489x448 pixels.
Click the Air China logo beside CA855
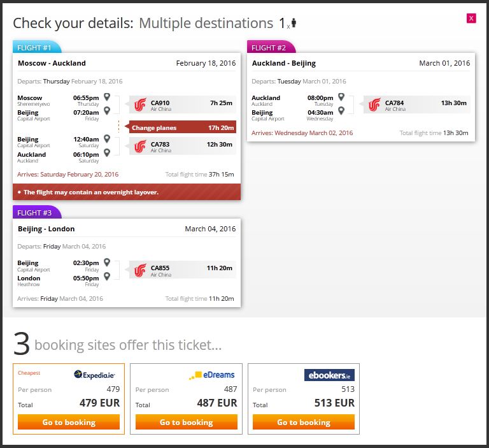(x=141, y=270)
